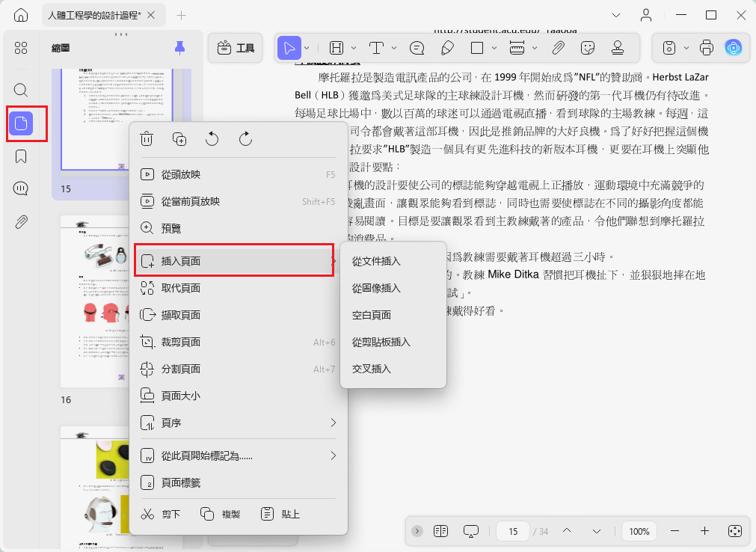This screenshot has height=552, width=756.
Task: Expand the measure tool dropdown arrow
Action: click(534, 48)
